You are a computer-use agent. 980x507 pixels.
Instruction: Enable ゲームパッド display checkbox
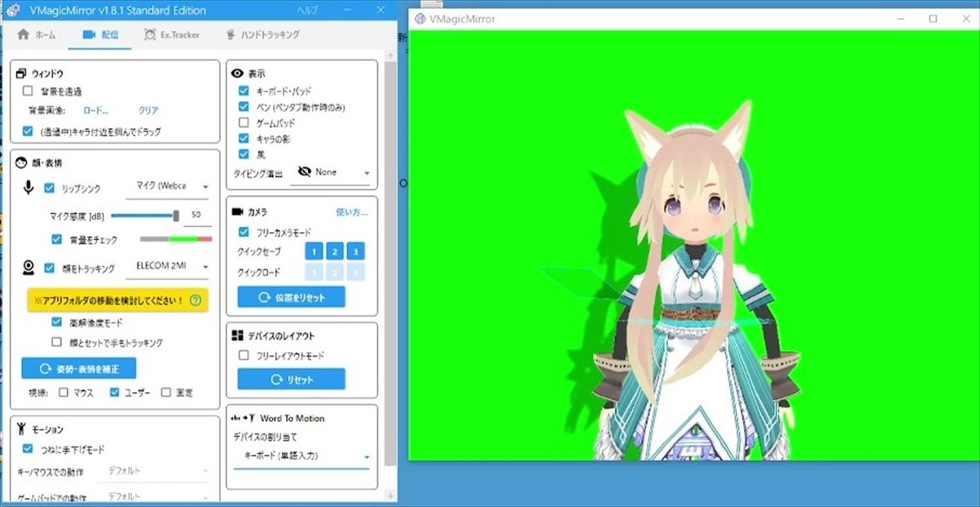pyautogui.click(x=243, y=122)
